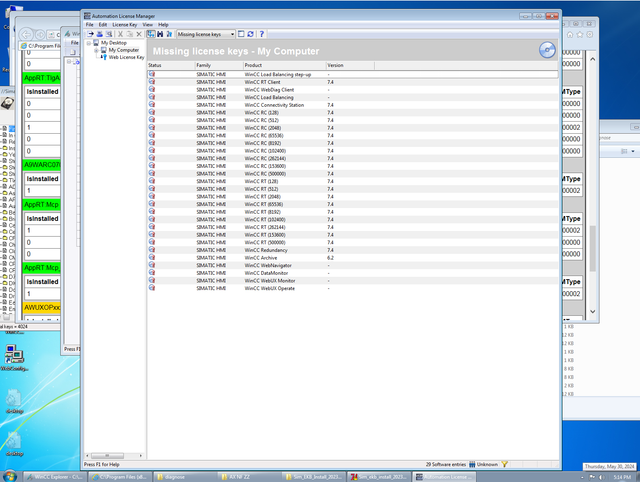The image size is (640, 482).
Task: Switch to AX NF ZZ taskbar button
Action: (249, 477)
